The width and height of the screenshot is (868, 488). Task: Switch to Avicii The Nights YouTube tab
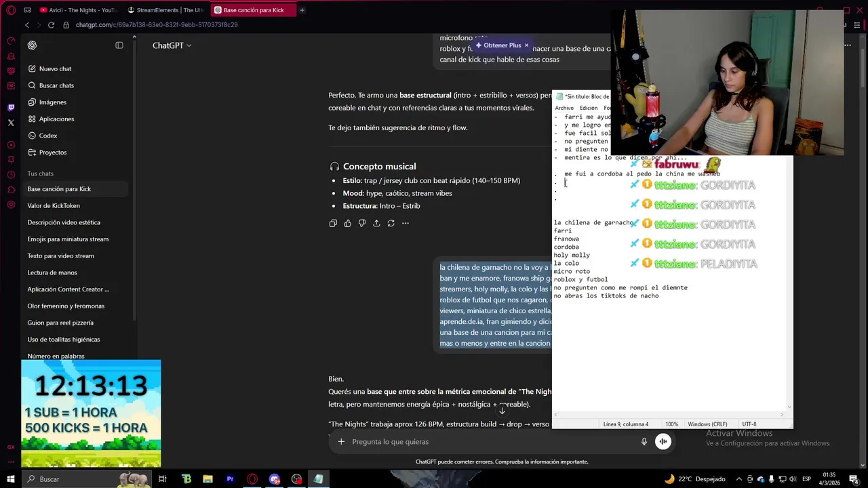point(78,10)
